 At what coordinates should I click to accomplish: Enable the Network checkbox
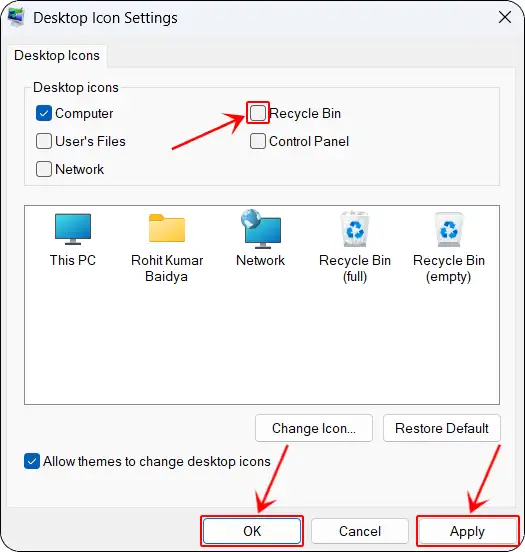(44, 169)
